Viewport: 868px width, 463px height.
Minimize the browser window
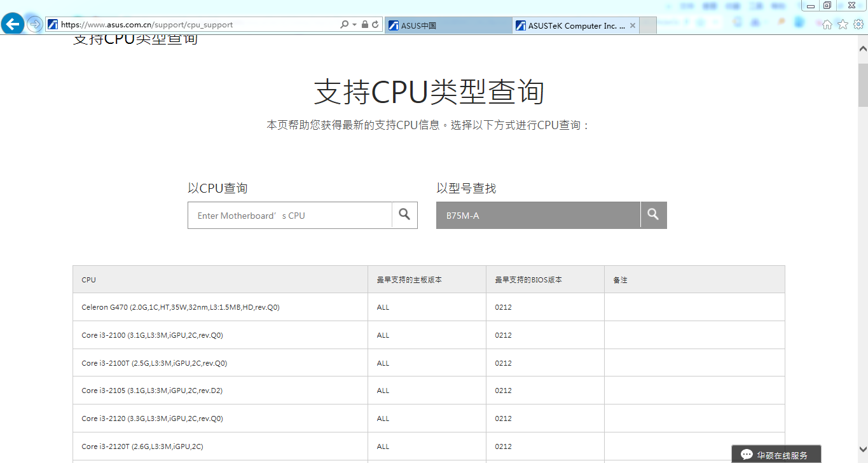[x=811, y=6]
